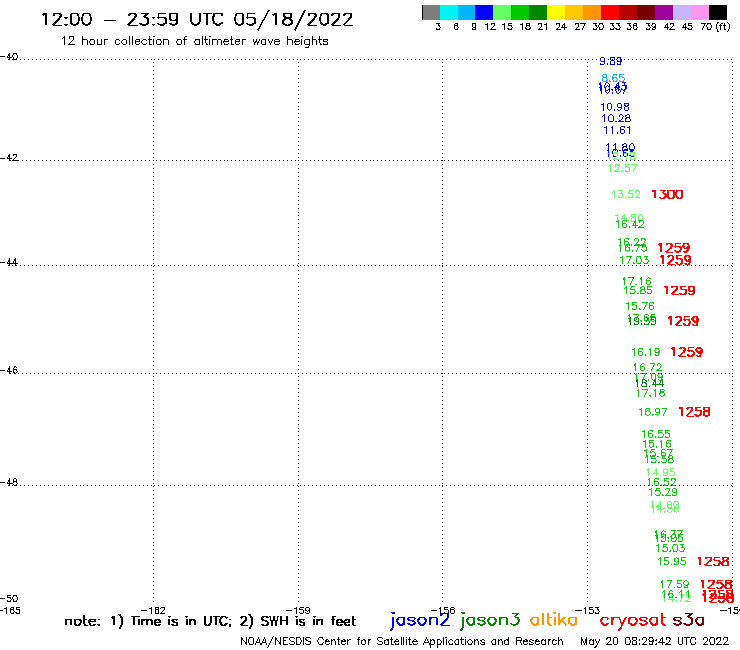The width and height of the screenshot is (740, 650).
Task: Click the gray swatch in the legend
Action: (x=431, y=12)
